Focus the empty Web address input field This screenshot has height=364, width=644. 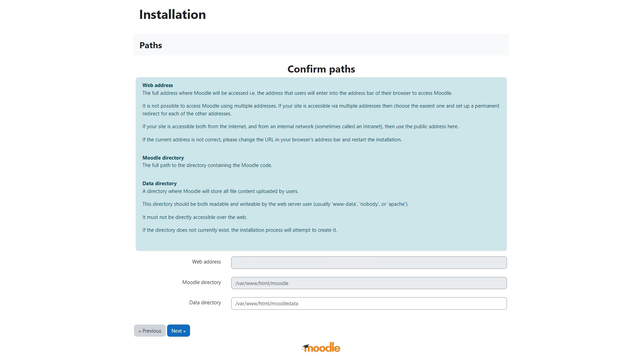(x=369, y=262)
